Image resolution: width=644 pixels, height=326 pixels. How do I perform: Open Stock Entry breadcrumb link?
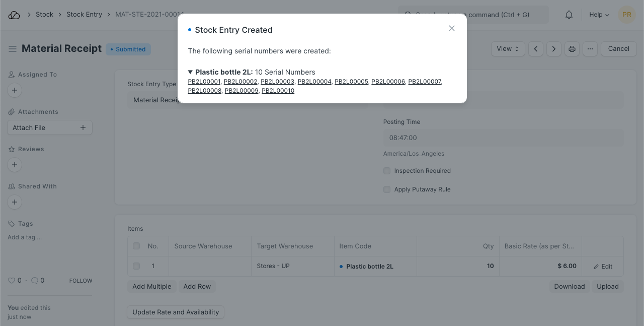click(84, 15)
